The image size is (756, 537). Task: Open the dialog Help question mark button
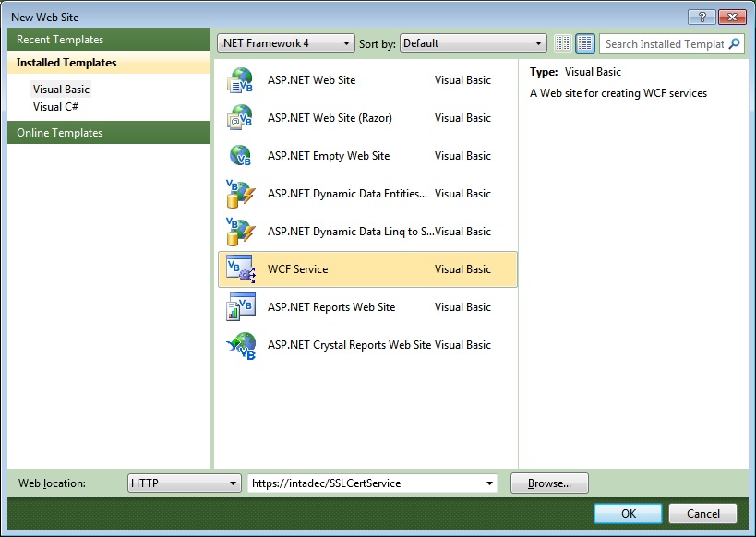pos(702,18)
